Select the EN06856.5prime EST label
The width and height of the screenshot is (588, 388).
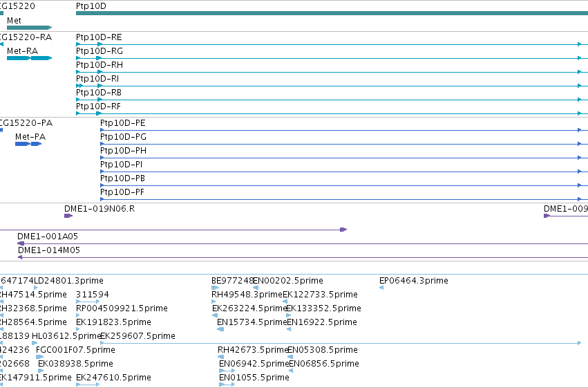point(324,364)
